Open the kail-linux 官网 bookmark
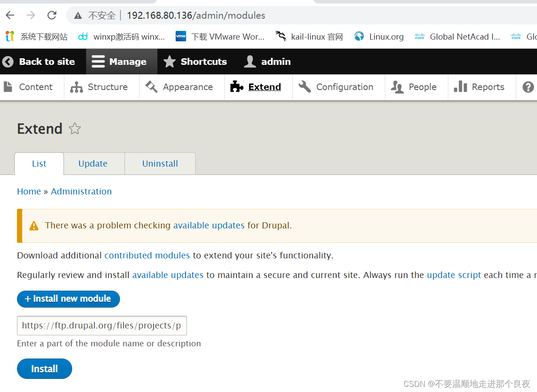The width and height of the screenshot is (537, 392). [x=309, y=37]
